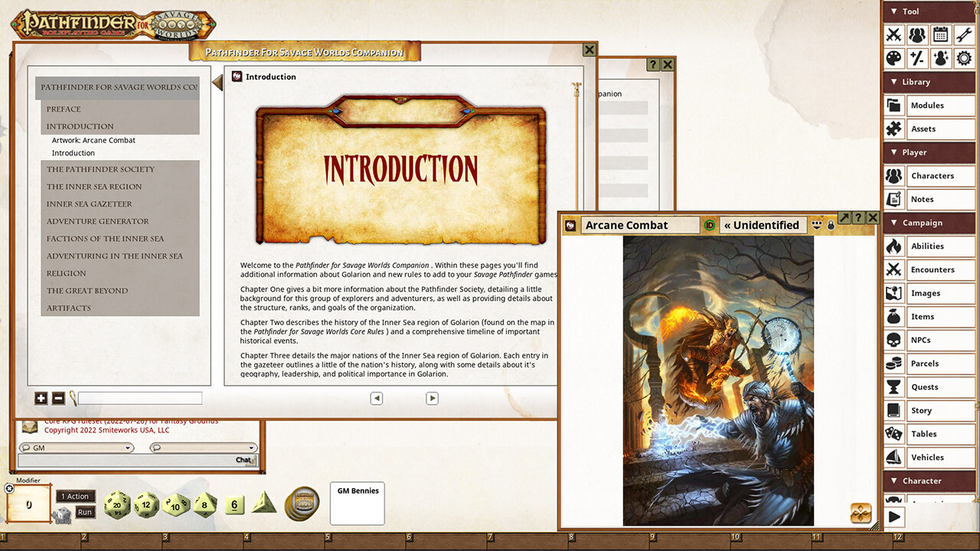
Task: Click the reference manual search field
Action: [x=139, y=398]
